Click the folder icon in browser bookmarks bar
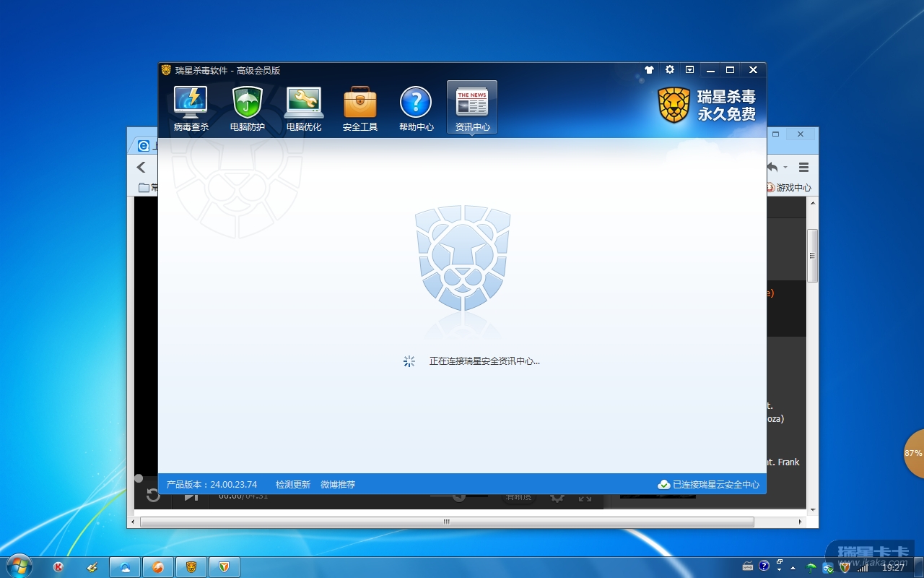Viewport: 924px width, 578px height. (x=144, y=188)
